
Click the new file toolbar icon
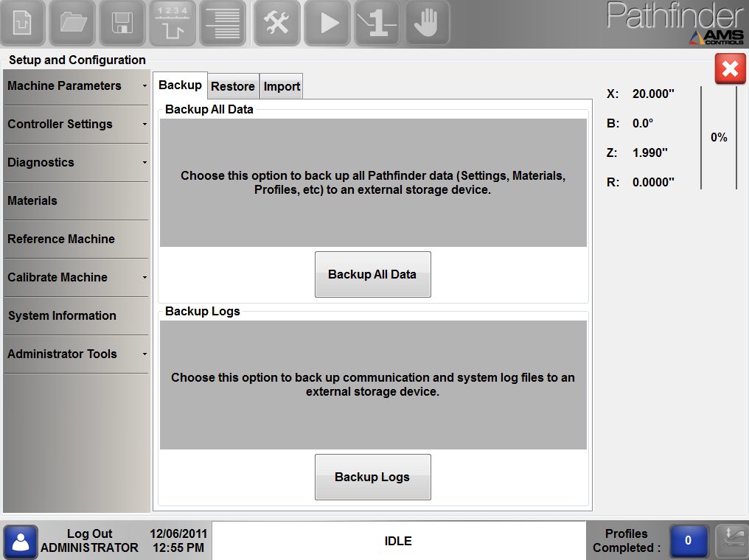(x=23, y=22)
